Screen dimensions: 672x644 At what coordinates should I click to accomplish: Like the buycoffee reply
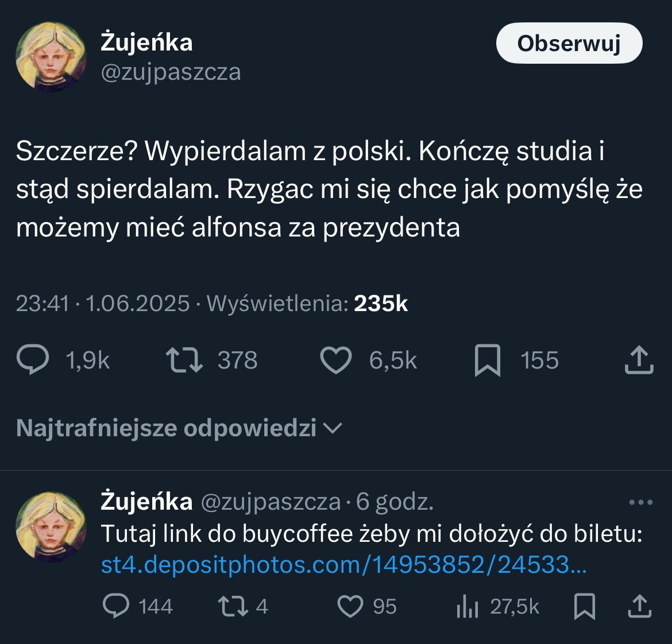click(x=350, y=606)
